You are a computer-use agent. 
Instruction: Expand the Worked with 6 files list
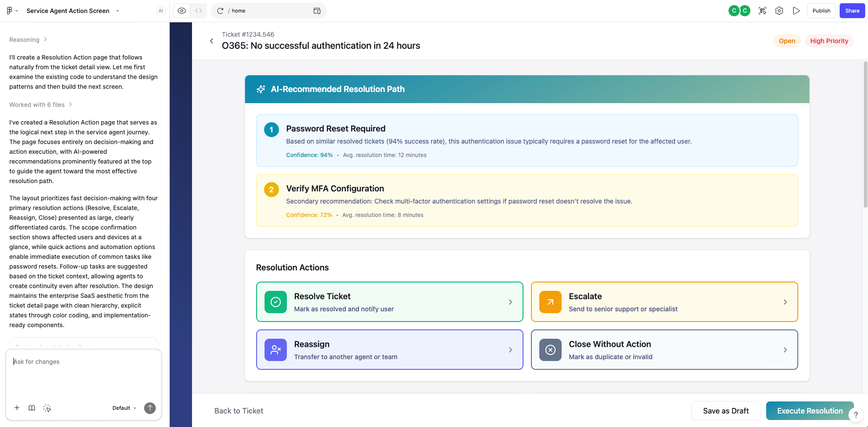click(x=41, y=105)
